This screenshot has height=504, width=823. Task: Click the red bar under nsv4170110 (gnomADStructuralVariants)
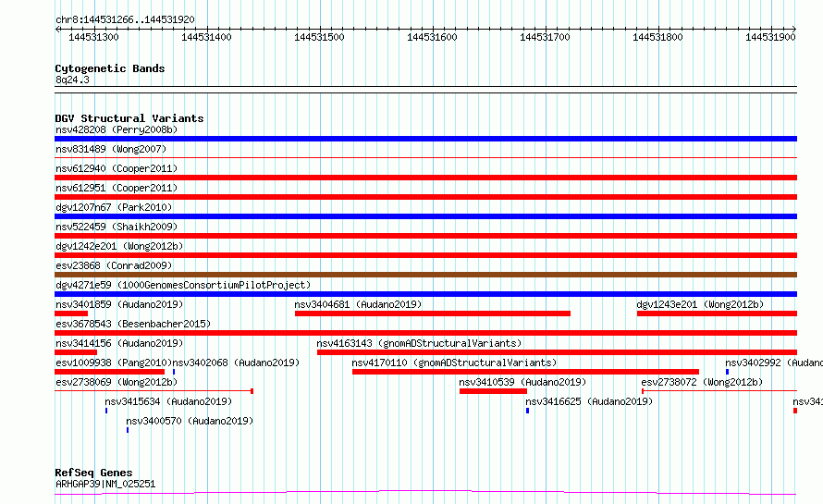525,372
